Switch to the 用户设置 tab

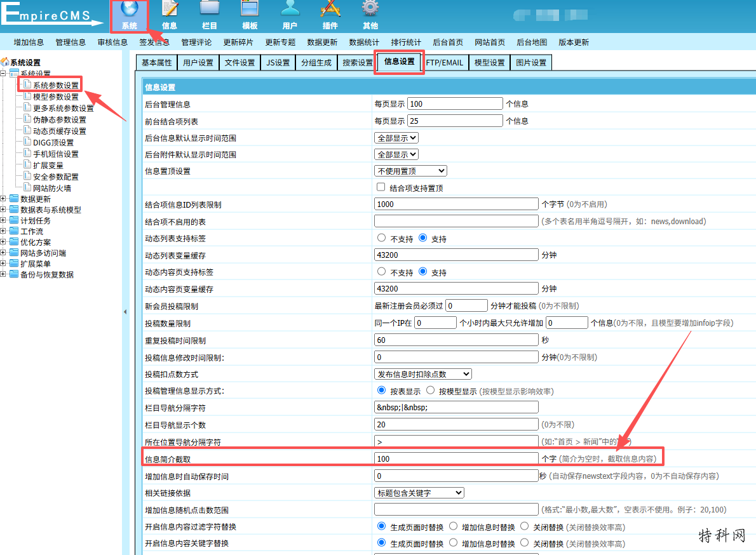(198, 63)
